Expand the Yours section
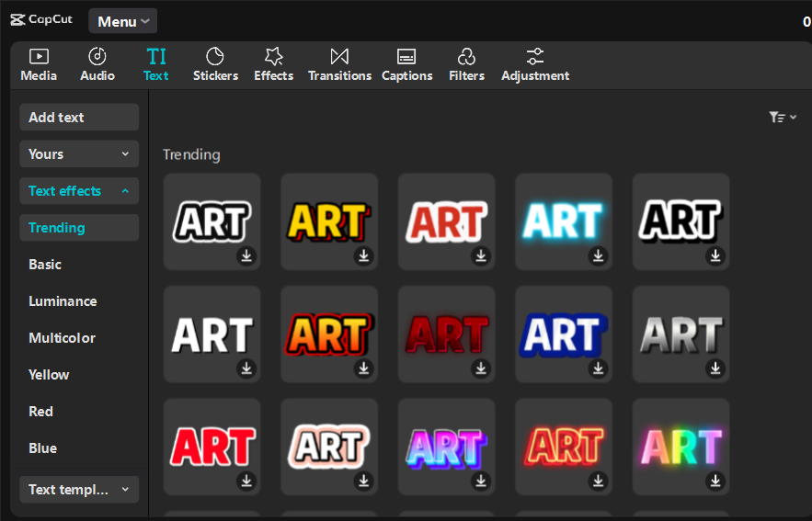The height and width of the screenshot is (521, 812). click(79, 154)
